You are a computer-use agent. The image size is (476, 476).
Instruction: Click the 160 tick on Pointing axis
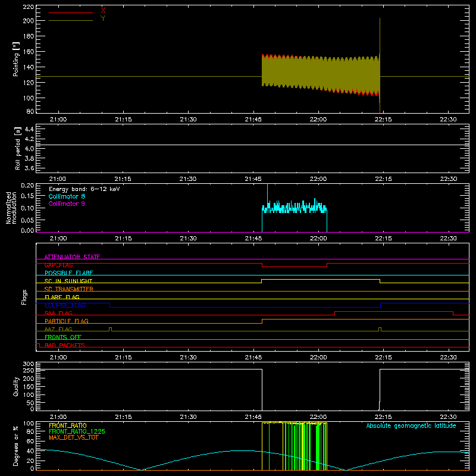click(x=29, y=52)
